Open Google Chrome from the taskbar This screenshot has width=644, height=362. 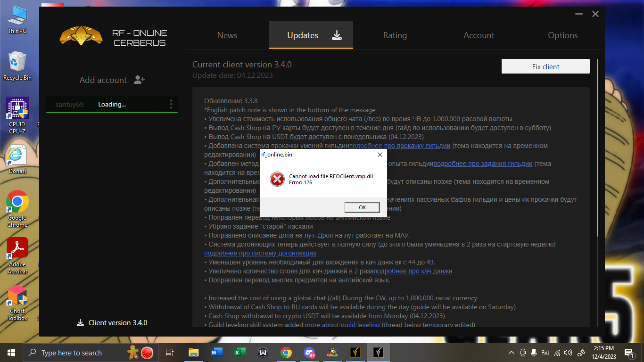[x=286, y=353]
